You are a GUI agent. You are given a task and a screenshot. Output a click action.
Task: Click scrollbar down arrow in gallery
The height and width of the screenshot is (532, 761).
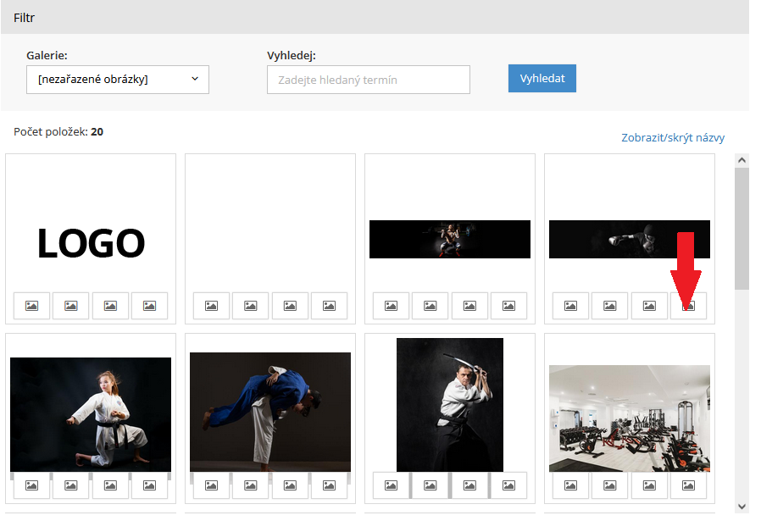pos(742,506)
